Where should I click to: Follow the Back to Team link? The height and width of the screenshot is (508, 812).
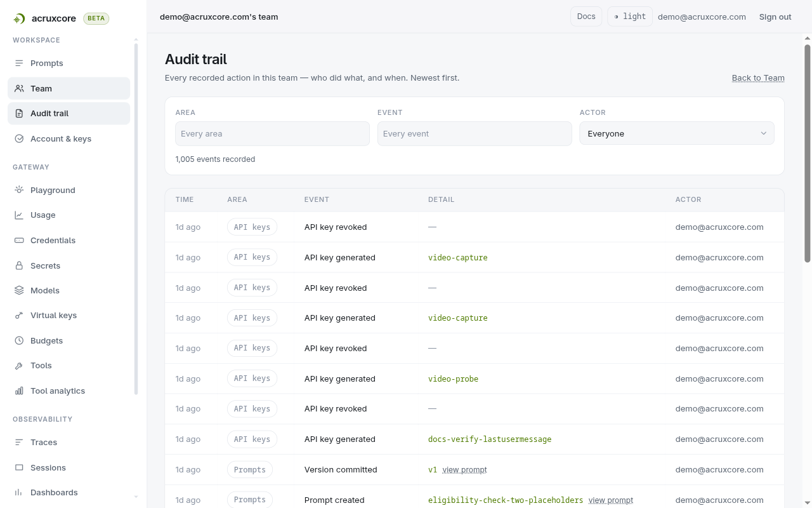point(758,78)
